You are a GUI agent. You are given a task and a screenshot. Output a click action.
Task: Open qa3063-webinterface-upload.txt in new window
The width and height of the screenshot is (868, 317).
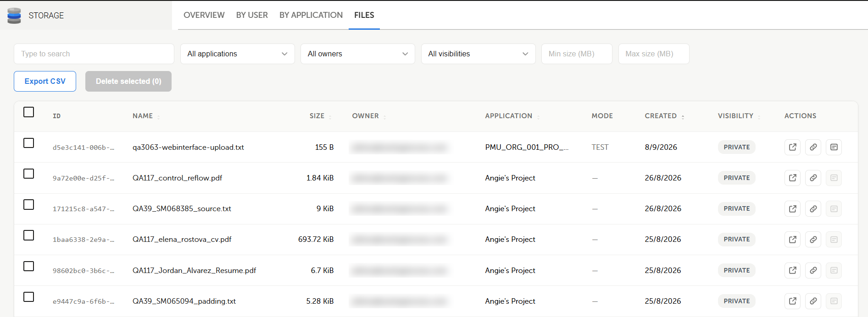[x=792, y=147]
